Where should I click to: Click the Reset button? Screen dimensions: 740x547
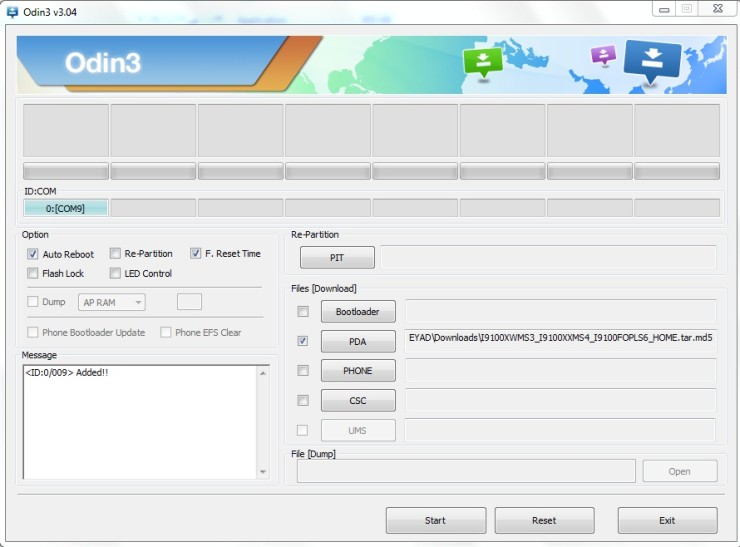(x=544, y=521)
